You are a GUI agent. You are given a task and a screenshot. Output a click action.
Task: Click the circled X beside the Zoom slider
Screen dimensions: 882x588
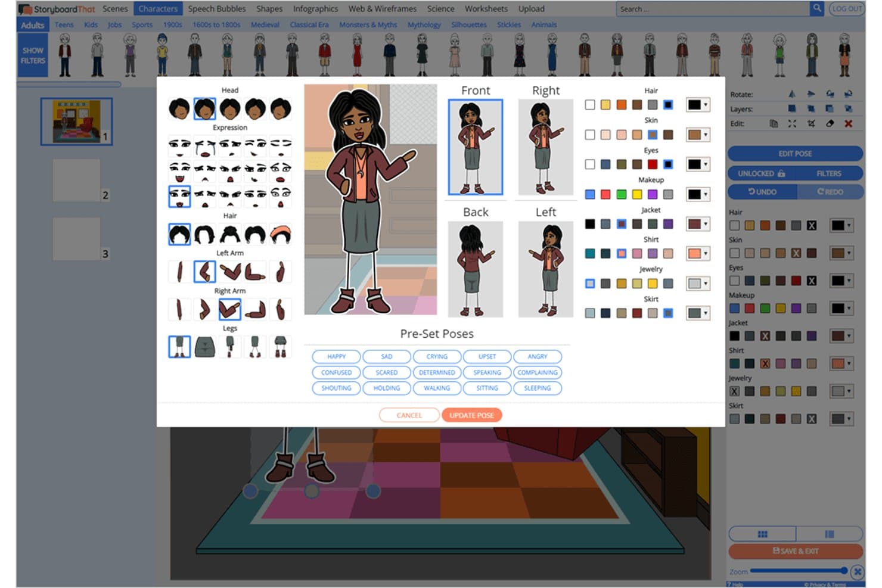pyautogui.click(x=857, y=572)
